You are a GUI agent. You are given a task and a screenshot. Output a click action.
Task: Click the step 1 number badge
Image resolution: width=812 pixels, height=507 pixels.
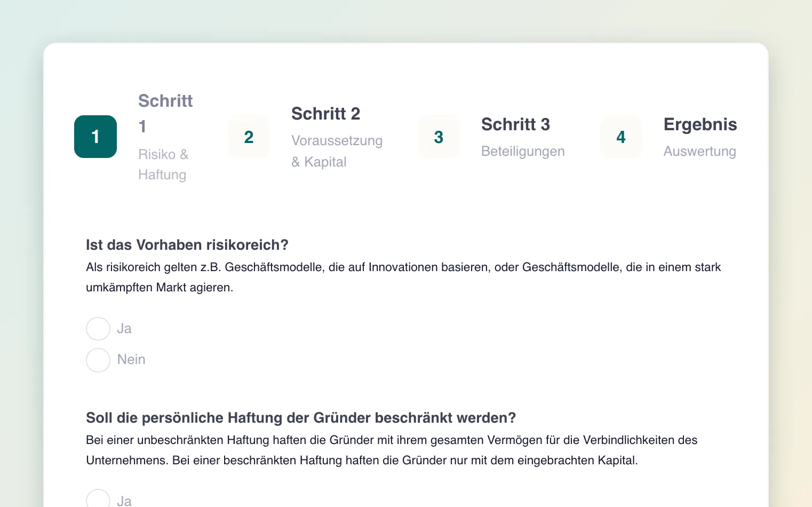(x=95, y=137)
